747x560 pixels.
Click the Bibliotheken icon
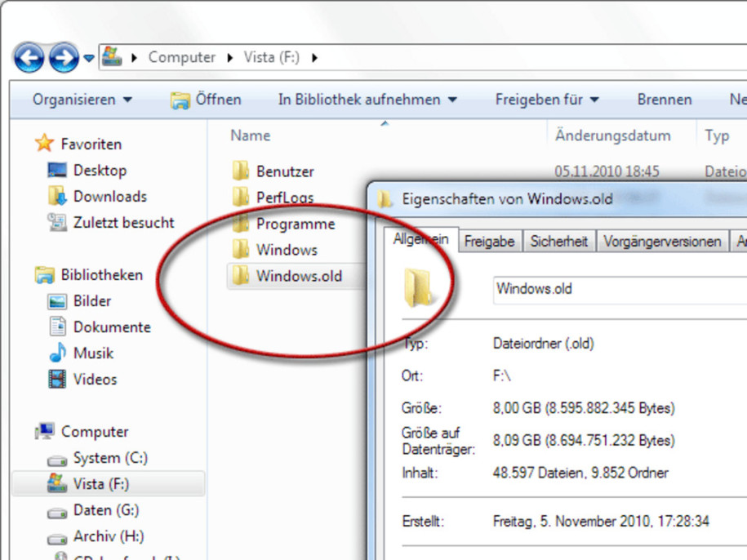tap(44, 275)
